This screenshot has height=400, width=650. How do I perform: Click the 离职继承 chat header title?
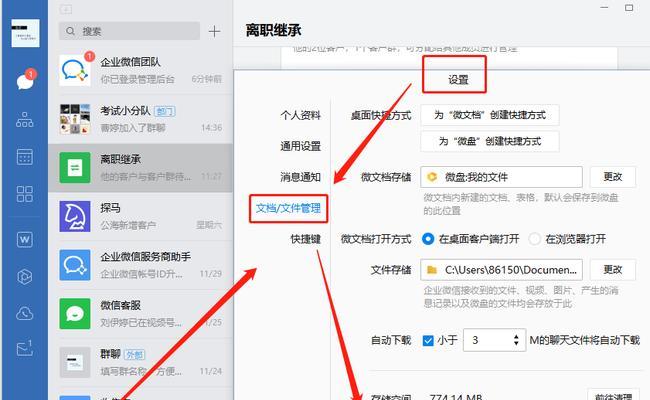click(x=273, y=30)
